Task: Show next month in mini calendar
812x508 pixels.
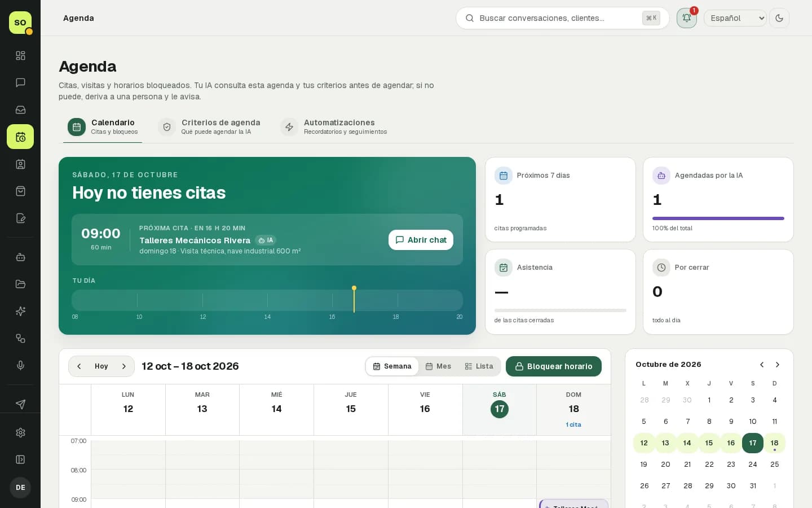Action: pyautogui.click(x=778, y=365)
